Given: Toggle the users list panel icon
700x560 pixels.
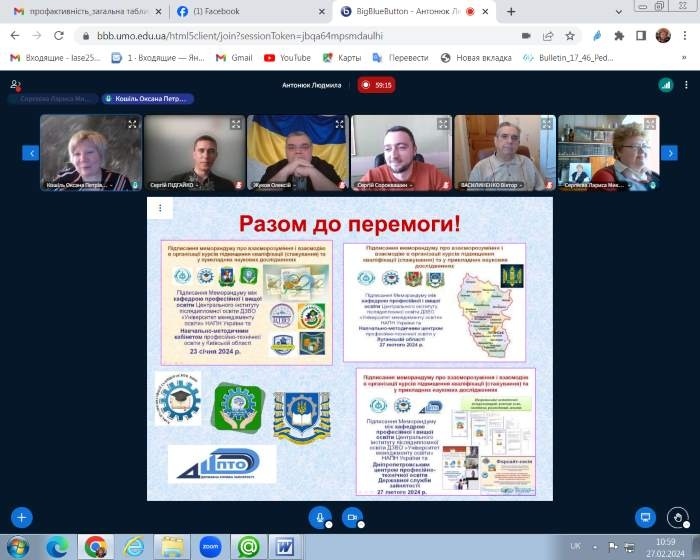Looking at the screenshot, I should (x=14, y=85).
